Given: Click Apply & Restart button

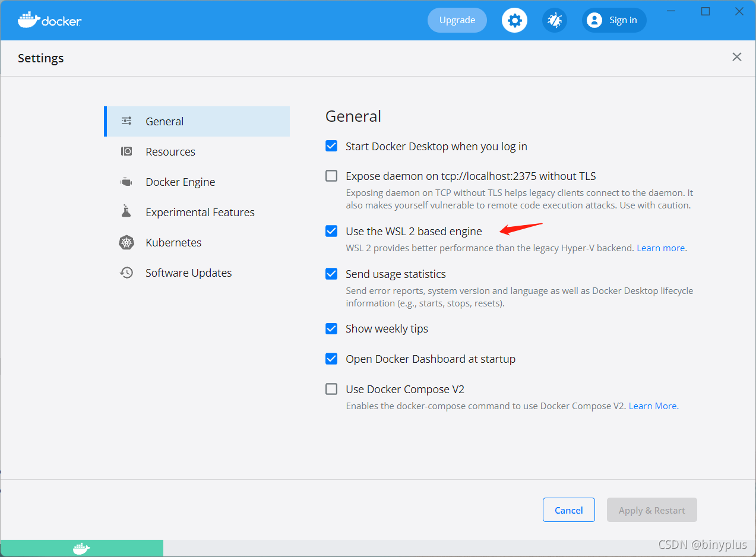Looking at the screenshot, I should 652,510.
